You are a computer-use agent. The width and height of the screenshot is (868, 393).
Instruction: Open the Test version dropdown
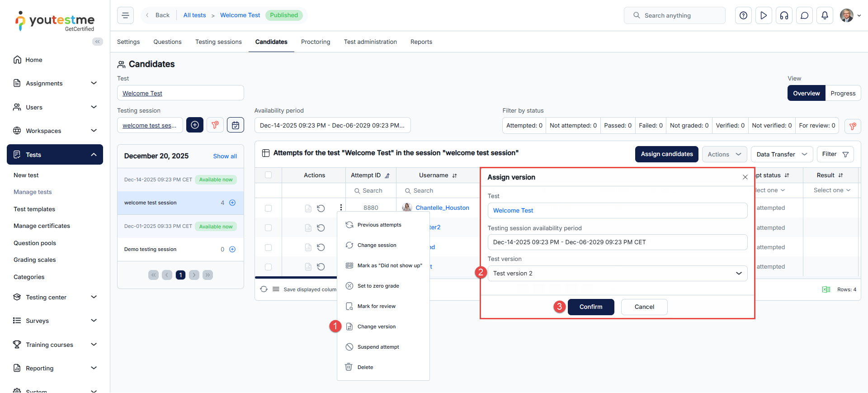tap(617, 273)
